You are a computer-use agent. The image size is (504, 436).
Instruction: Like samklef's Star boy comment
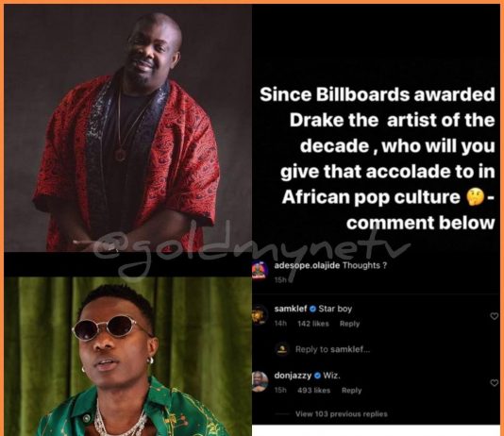(x=494, y=316)
